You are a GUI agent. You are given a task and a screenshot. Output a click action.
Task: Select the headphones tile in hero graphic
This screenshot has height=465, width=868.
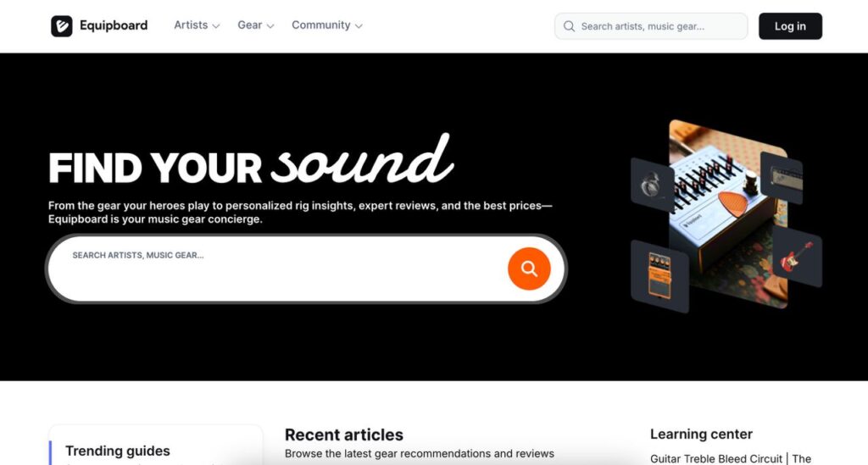click(653, 185)
